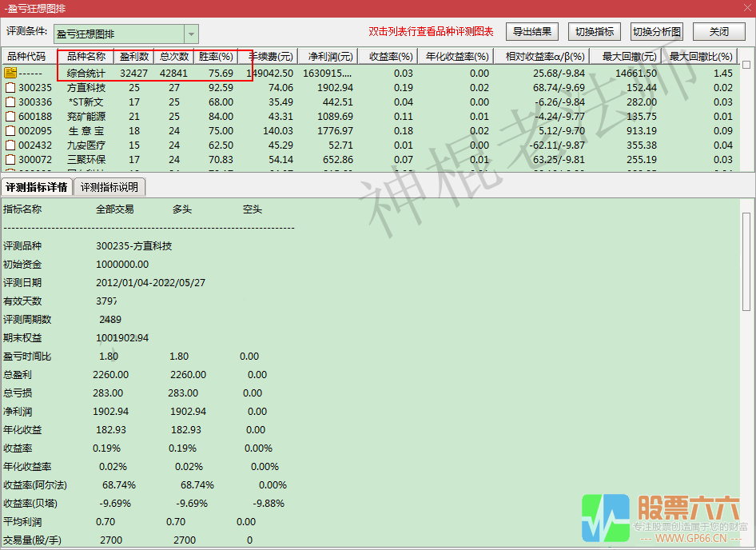Click the 全部交易 column label
Viewport: 756px width, 550px height.
[x=115, y=209]
